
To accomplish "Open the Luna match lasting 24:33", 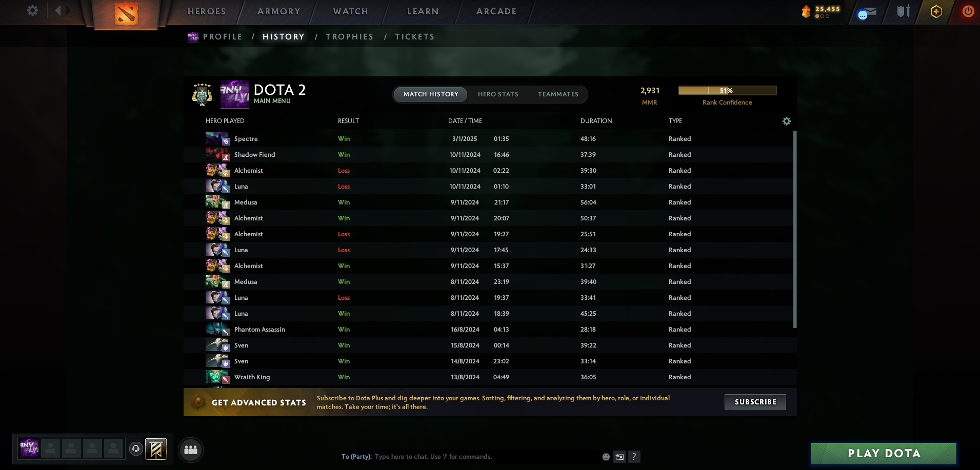I will (488, 250).
